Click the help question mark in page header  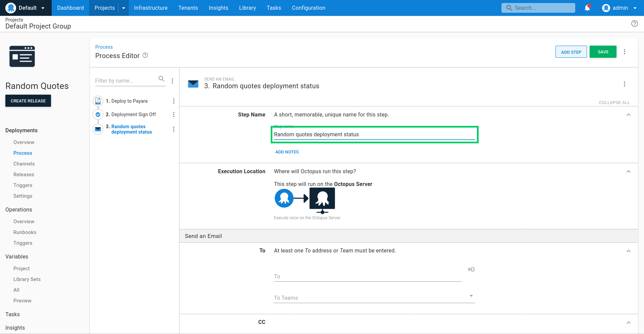[x=635, y=23]
